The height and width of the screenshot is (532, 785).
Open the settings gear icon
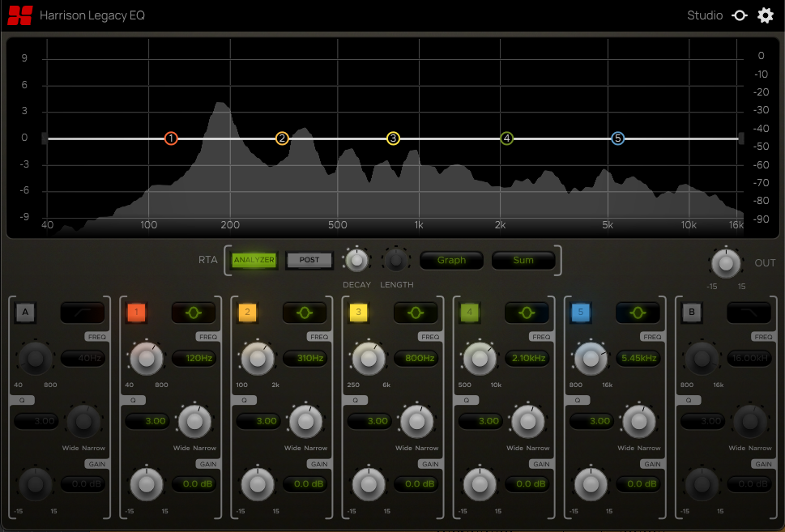point(765,15)
